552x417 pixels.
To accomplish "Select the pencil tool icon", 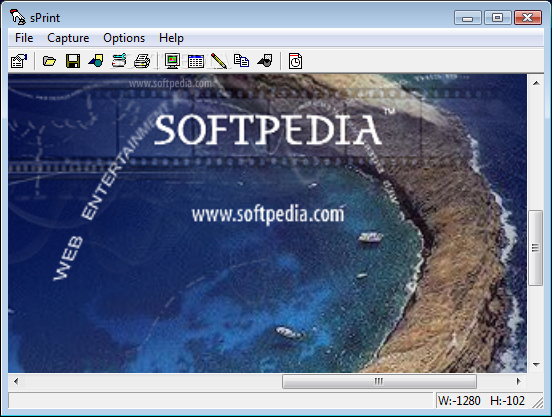I will pos(219,61).
